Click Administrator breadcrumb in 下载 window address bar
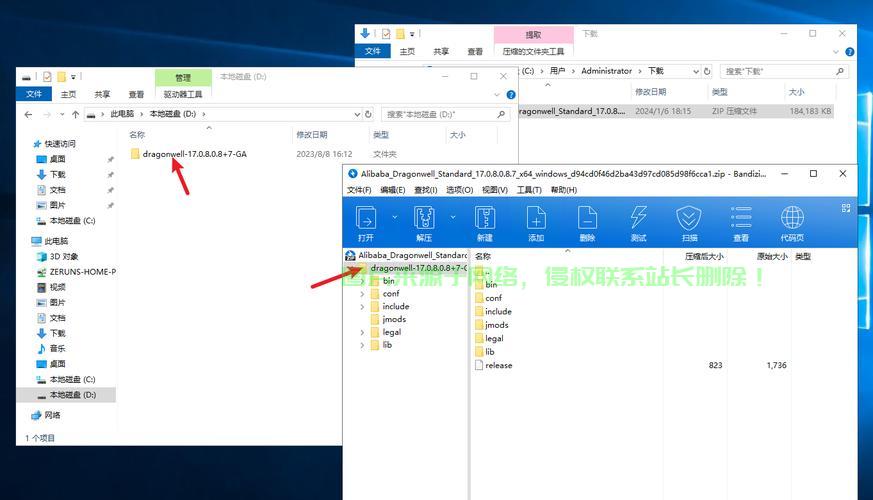Image resolution: width=873 pixels, height=500 pixels. pos(606,71)
